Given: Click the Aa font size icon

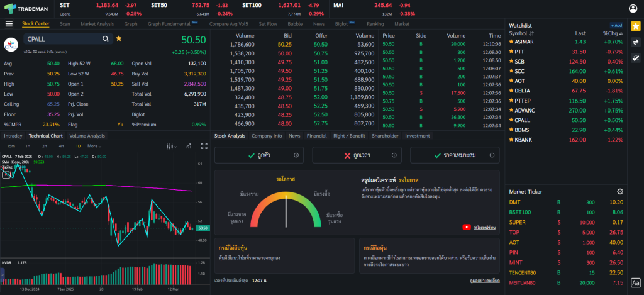Looking at the screenshot, I should pyautogui.click(x=635, y=283).
